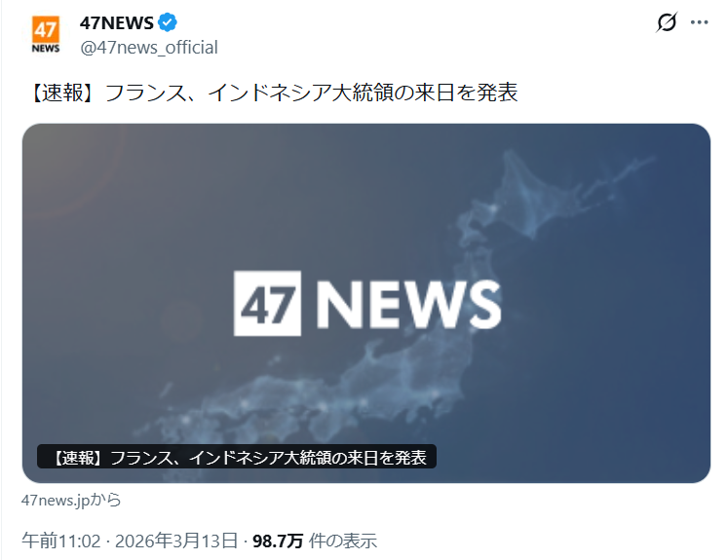Image resolution: width=728 pixels, height=560 pixels.
Task: Follow the 47news.jpから source link
Action: click(71, 500)
